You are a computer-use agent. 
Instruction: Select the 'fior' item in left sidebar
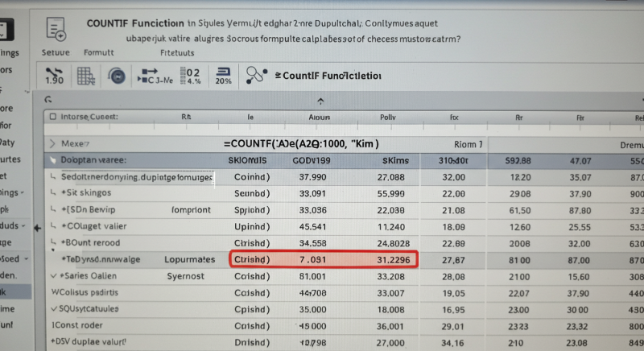6,126
